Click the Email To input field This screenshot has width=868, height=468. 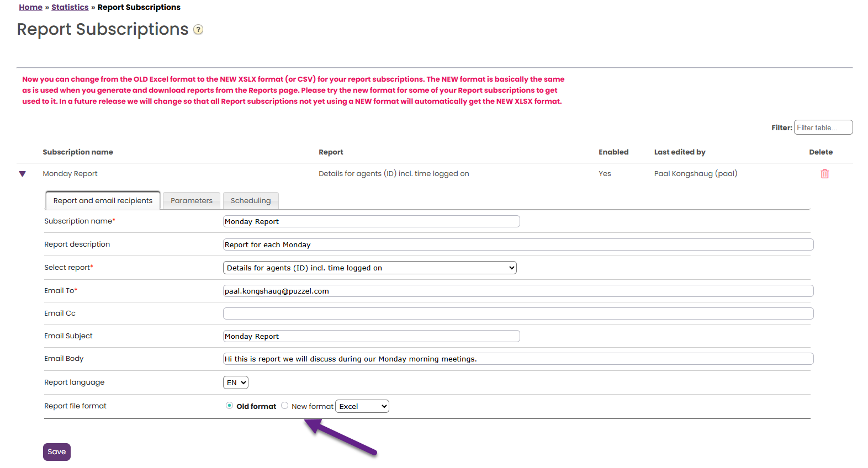518,291
